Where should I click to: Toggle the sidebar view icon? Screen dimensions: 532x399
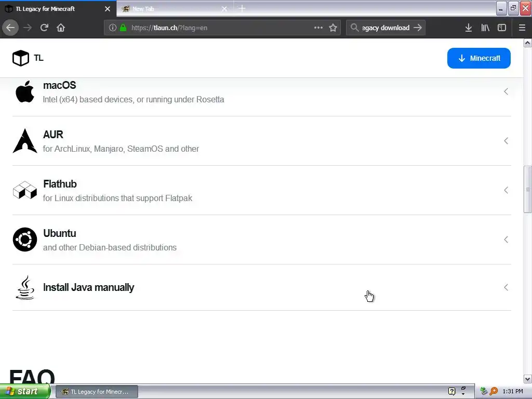(x=502, y=28)
